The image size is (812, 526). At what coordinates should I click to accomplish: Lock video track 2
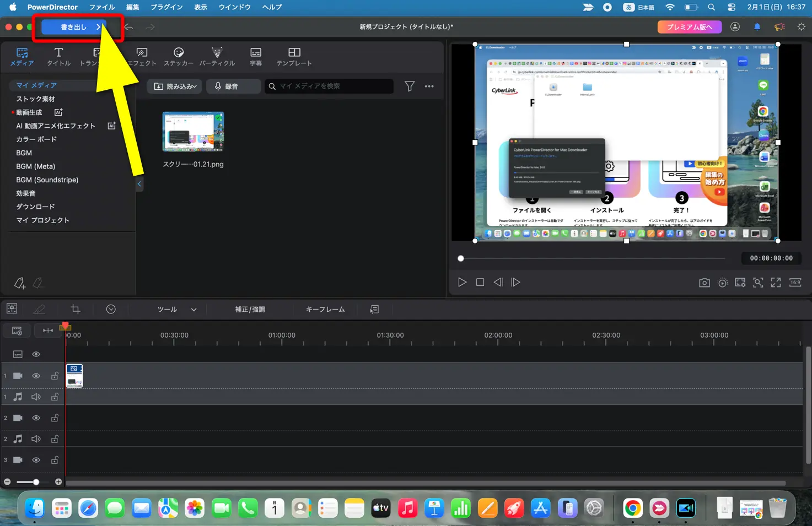coord(55,417)
